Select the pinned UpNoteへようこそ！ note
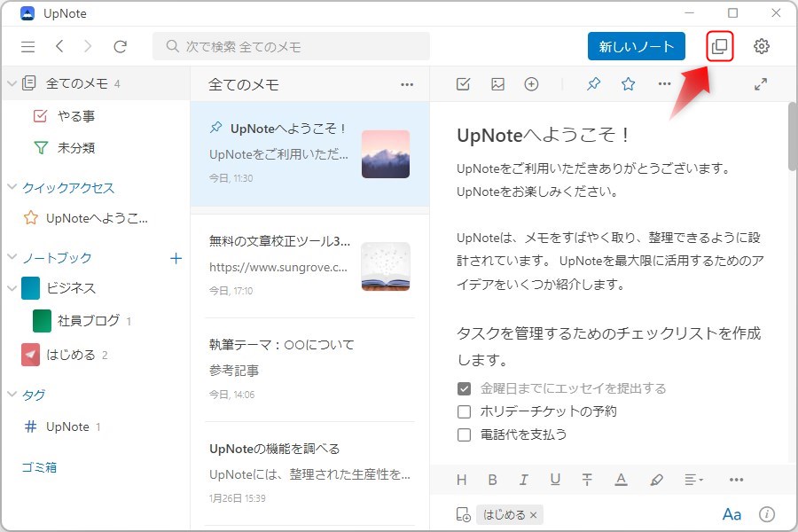The height and width of the screenshot is (532, 798). tap(310, 153)
